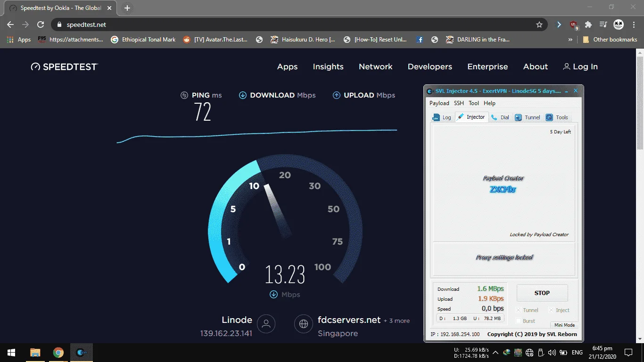Click the Speedtest logo
644x362 pixels.
(x=64, y=66)
